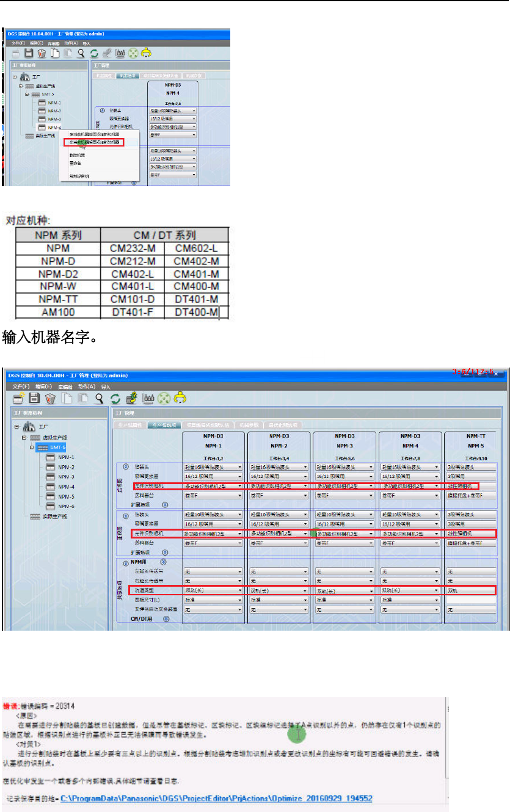Image resolution: width=510 pixels, height=812 pixels.
Task: Click the Copy pages icon in the context-menu window toolbar
Action: (x=54, y=53)
